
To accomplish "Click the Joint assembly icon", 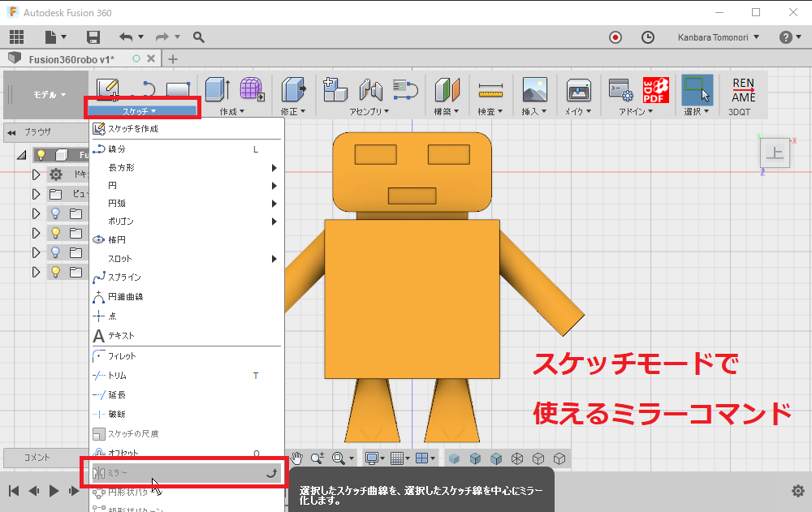I will [x=371, y=89].
